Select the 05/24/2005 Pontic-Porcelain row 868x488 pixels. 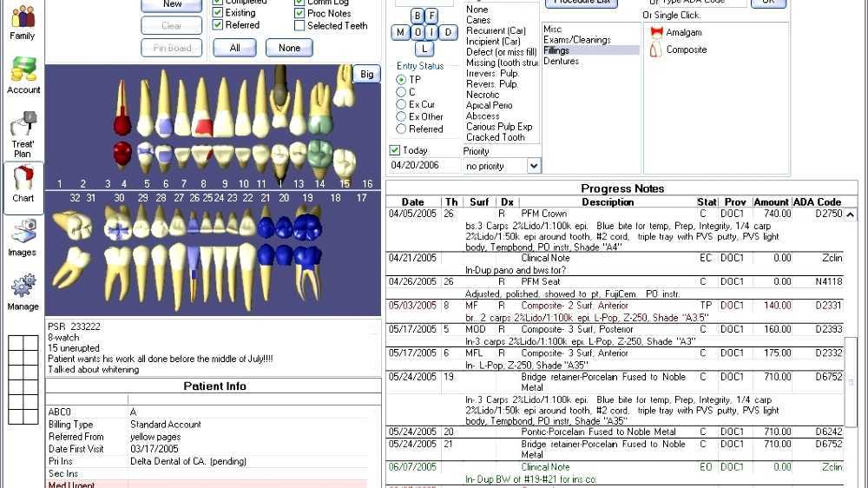click(615, 432)
